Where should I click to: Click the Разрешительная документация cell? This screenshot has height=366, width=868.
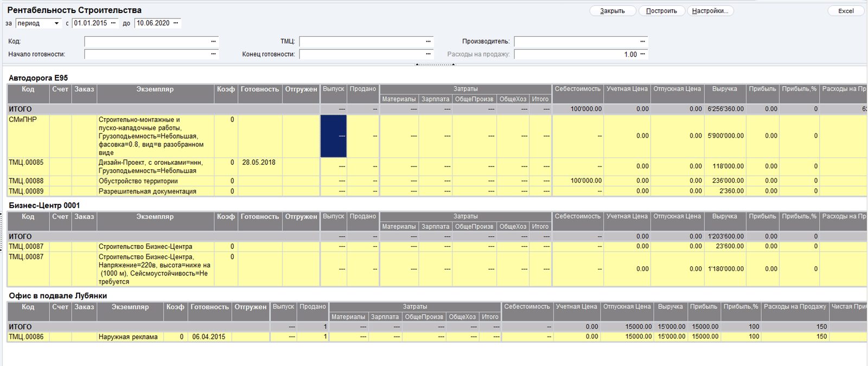[155, 191]
